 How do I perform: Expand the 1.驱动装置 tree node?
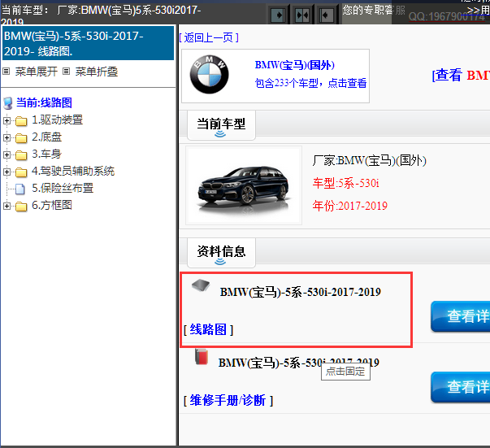(x=7, y=120)
